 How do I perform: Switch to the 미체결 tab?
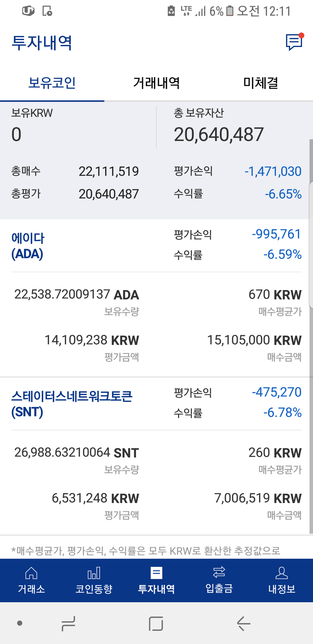pos(261,83)
